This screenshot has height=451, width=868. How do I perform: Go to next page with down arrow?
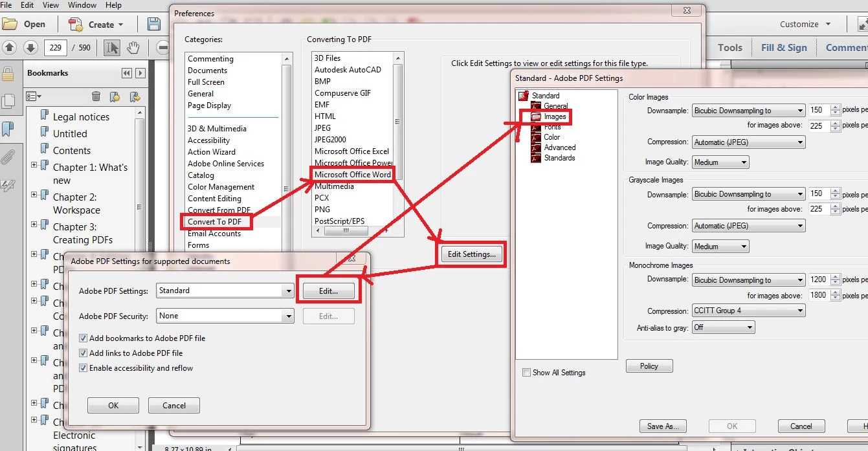(30, 47)
